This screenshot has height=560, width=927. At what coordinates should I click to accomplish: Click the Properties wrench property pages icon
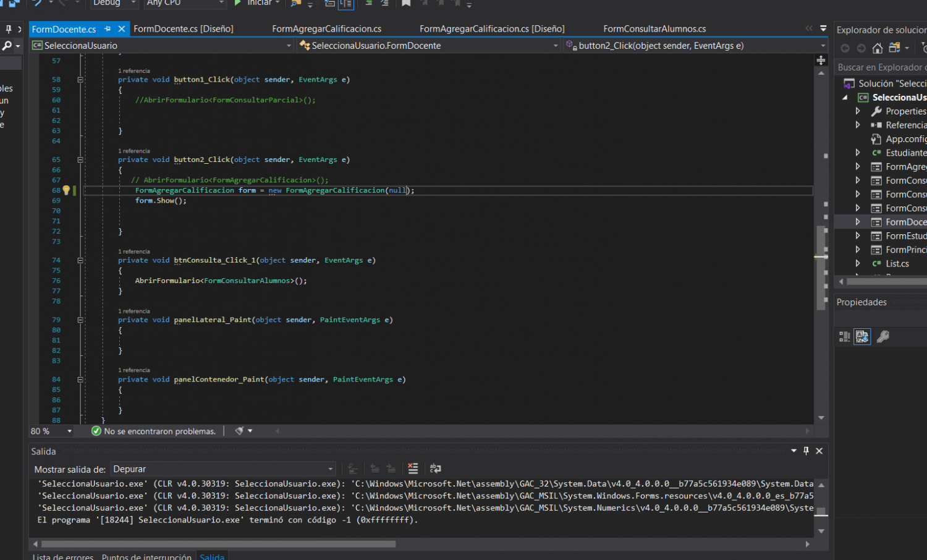883,337
